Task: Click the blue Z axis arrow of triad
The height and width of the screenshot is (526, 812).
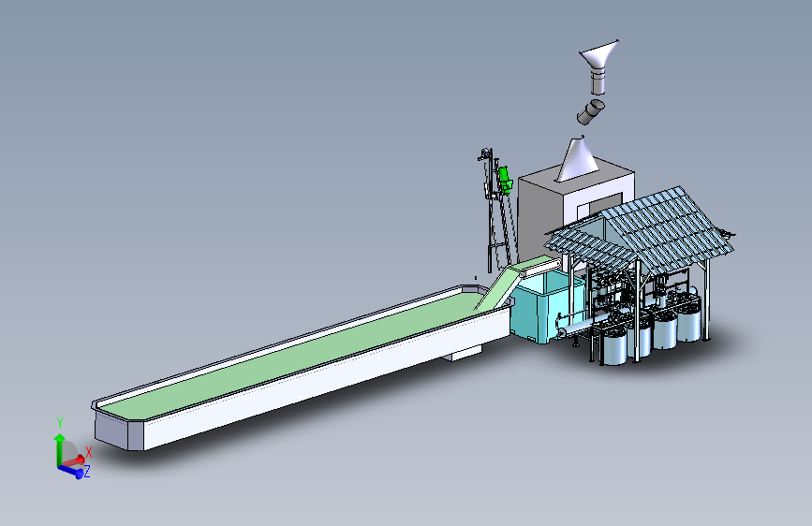Action: (72, 471)
